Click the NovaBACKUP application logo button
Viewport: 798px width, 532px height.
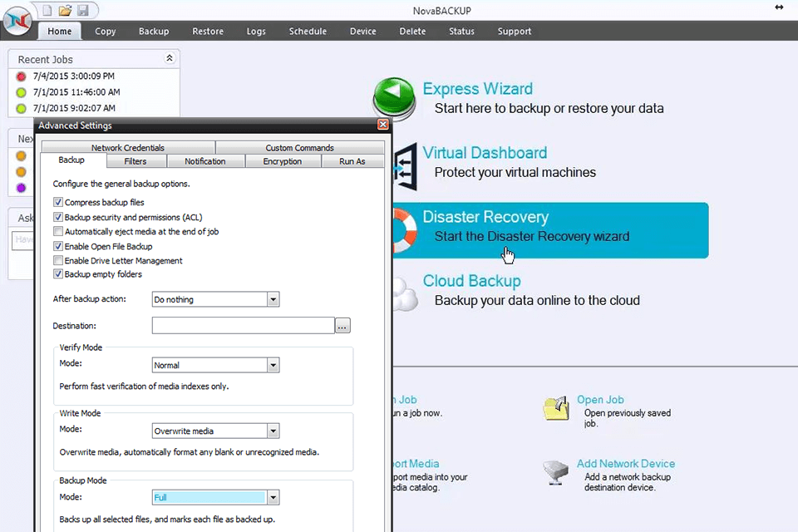[17, 20]
